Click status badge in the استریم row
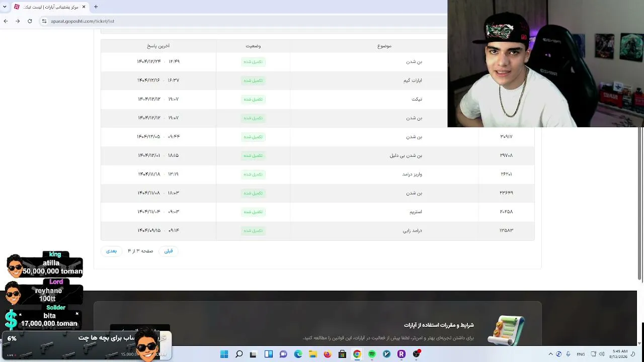 (x=253, y=212)
